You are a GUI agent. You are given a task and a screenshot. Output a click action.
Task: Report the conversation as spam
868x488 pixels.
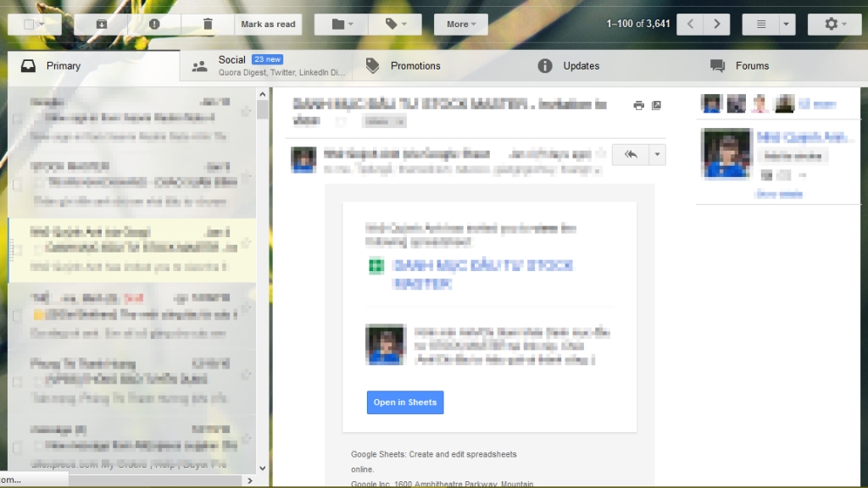(x=154, y=25)
